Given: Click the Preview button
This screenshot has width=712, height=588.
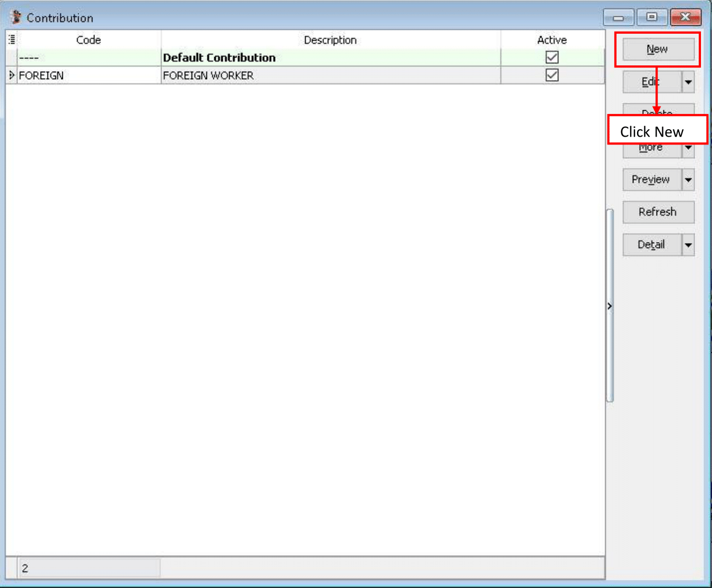Looking at the screenshot, I should (x=651, y=180).
